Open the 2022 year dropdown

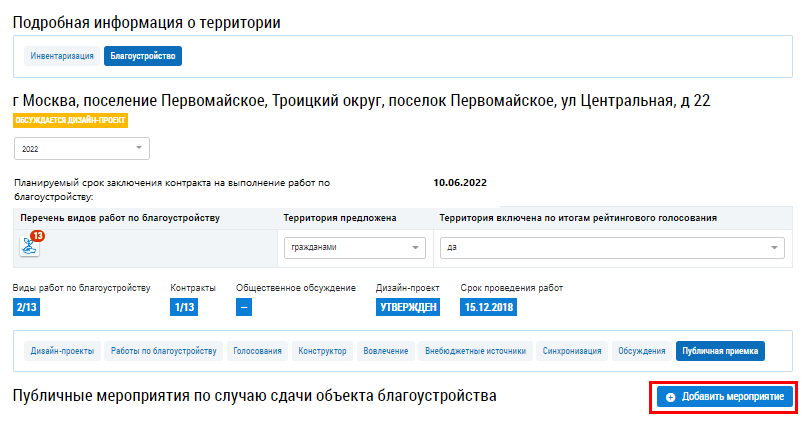pos(82,148)
